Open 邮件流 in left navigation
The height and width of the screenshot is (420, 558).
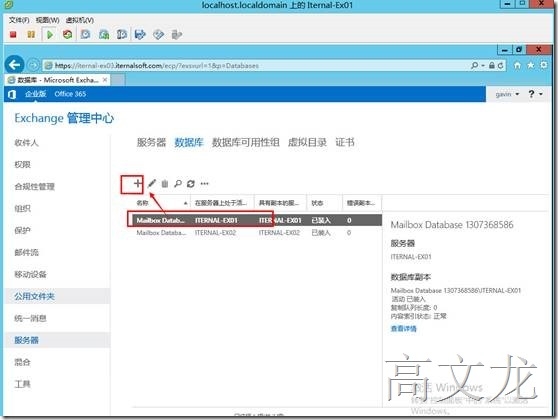tap(26, 252)
